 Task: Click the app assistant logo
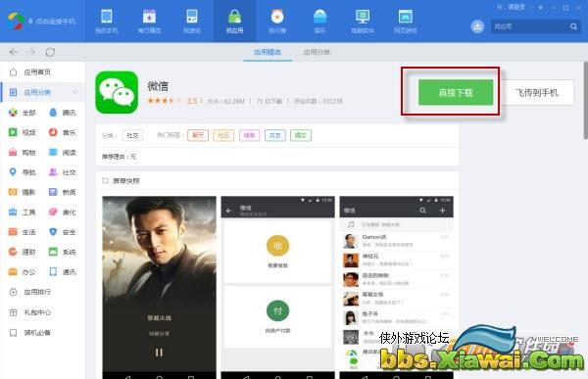(16, 22)
